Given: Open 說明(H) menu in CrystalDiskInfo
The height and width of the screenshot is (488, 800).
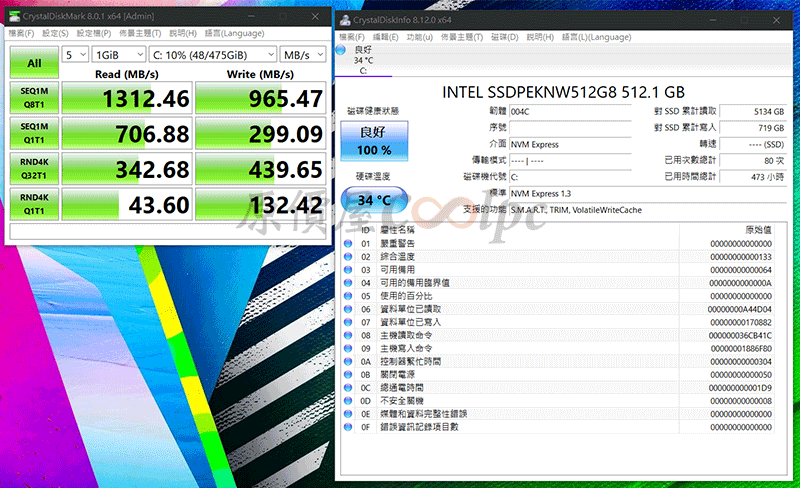Looking at the screenshot, I should [x=540, y=37].
